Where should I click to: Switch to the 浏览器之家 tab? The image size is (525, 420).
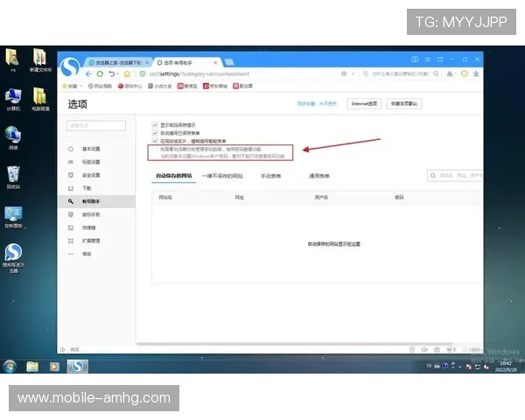pyautogui.click(x=117, y=63)
